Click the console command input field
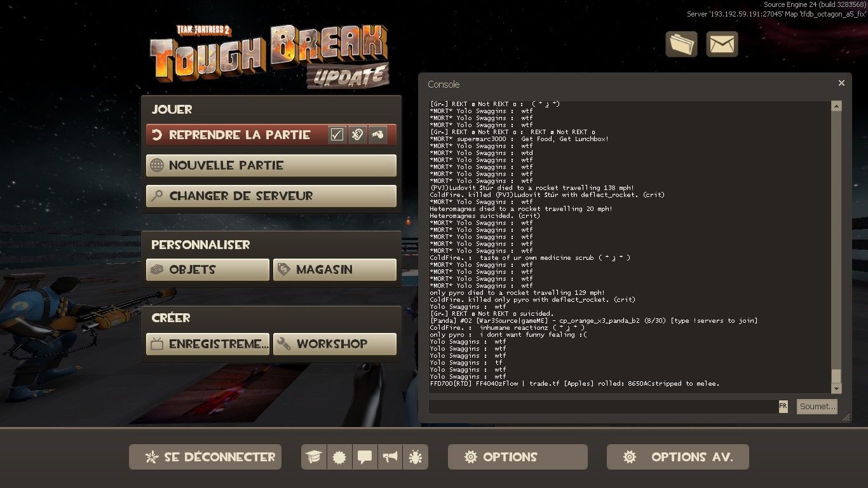This screenshot has width=868, height=488. coord(602,407)
